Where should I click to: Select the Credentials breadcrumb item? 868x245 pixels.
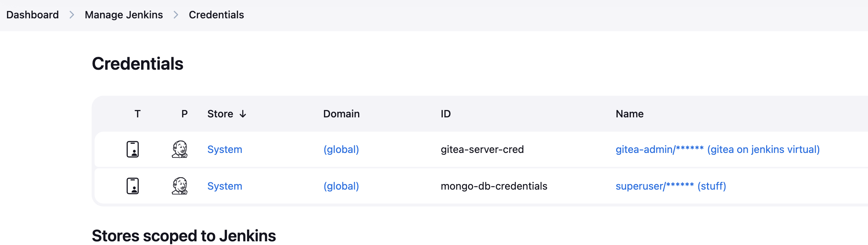click(216, 15)
